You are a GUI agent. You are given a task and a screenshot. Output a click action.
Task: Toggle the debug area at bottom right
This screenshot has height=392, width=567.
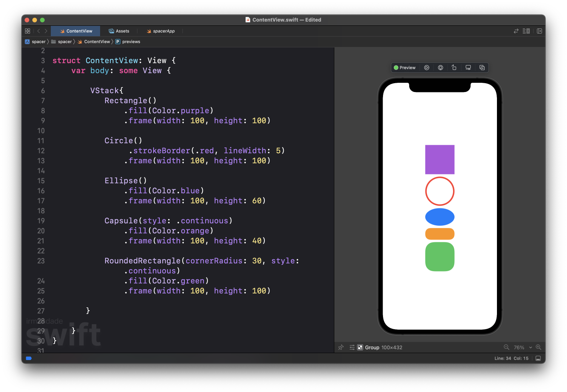(538, 358)
